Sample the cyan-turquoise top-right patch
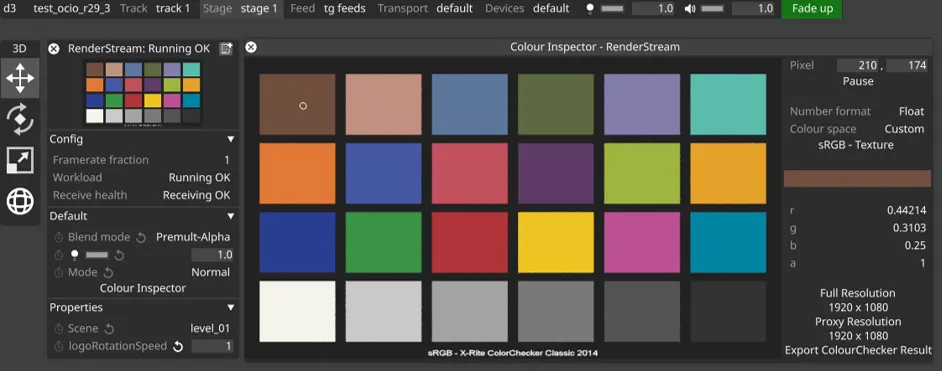Screen dimensions: 942x371 tap(728, 104)
